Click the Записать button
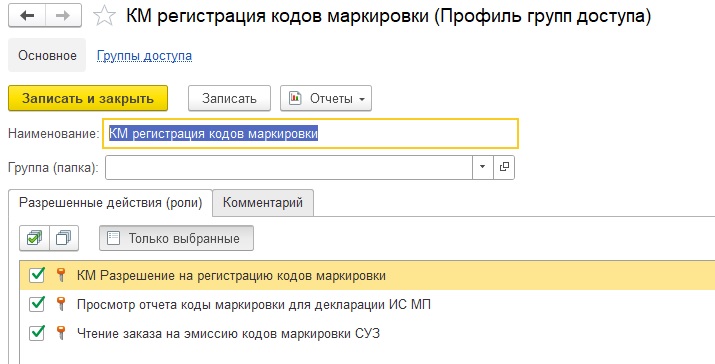715x364 pixels. (x=229, y=98)
